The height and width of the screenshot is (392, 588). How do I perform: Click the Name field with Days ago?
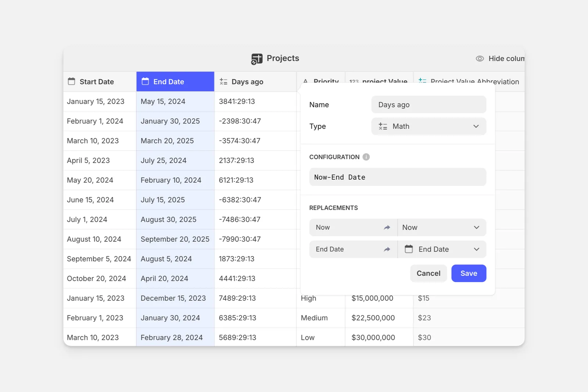429,105
